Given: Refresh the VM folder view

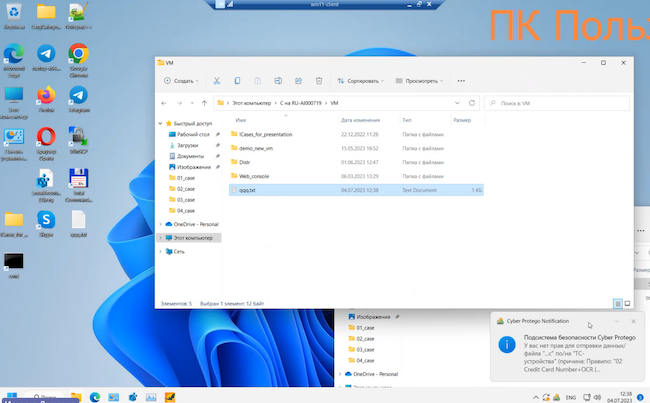Looking at the screenshot, I should (472, 103).
